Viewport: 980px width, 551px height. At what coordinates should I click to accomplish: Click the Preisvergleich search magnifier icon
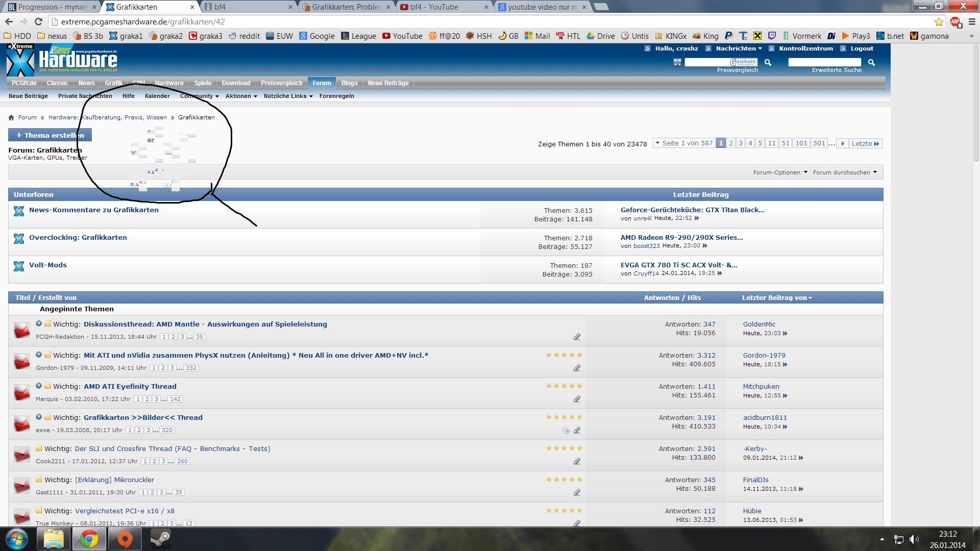click(x=768, y=62)
